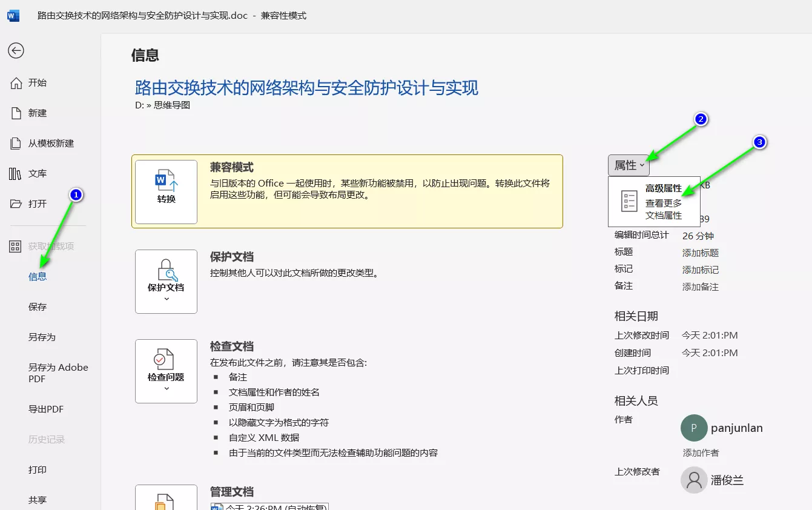Click Add author (添加作者) link
Screen dimensions: 812x510
tap(701, 453)
